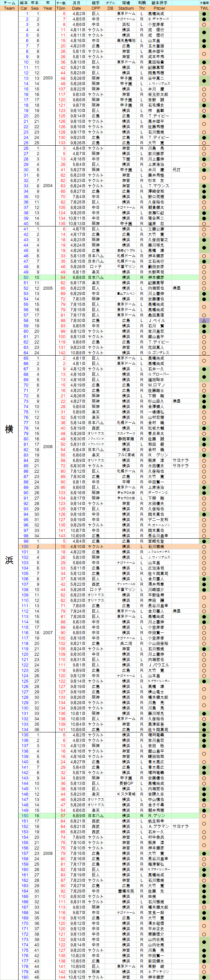
Task: Select the 富山アルペン stadium cell
Action: click(x=126, y=293)
